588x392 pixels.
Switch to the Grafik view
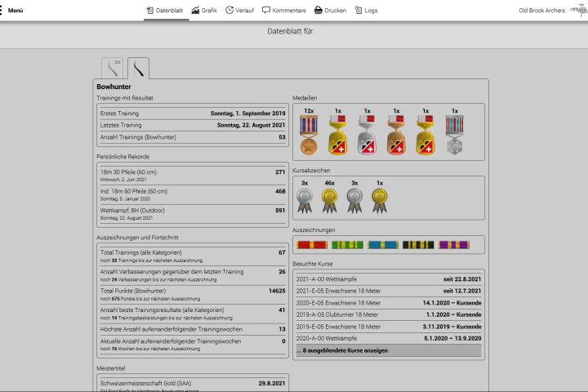[x=204, y=11]
